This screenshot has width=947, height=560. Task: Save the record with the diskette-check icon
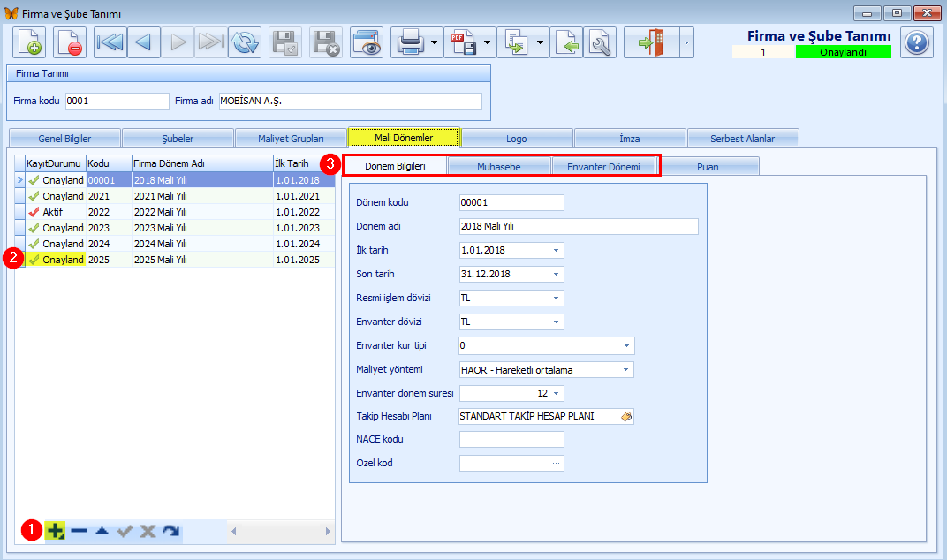point(285,42)
